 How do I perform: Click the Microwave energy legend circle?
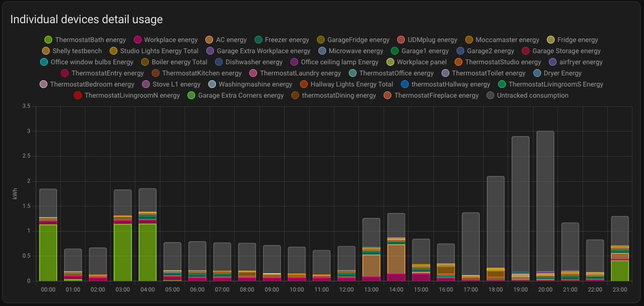coord(322,51)
